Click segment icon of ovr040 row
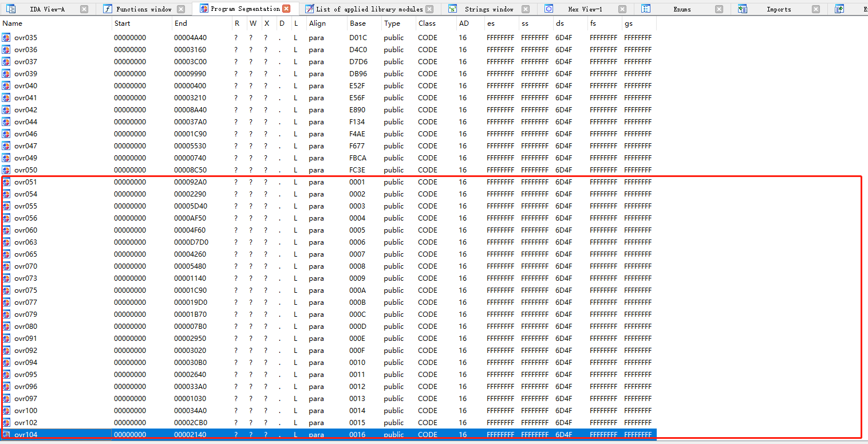868x444 pixels. [x=6, y=86]
